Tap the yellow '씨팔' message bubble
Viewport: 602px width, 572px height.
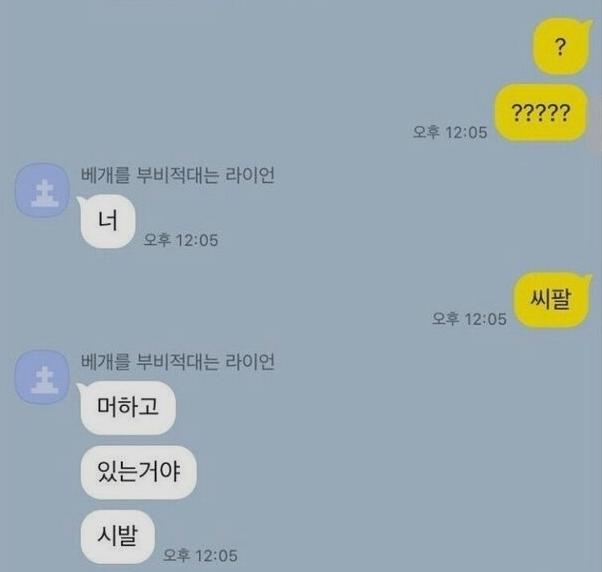tap(551, 299)
